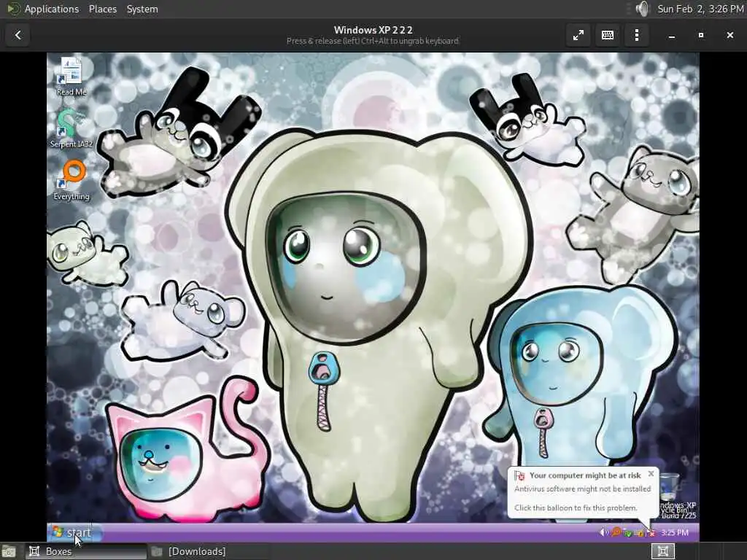Open the Applications menu
747x560 pixels.
click(52, 9)
